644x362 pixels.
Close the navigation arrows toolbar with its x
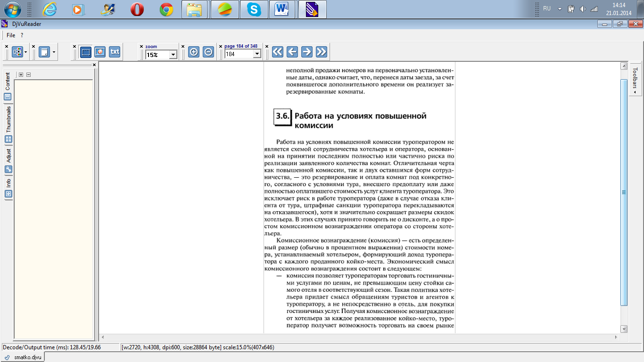pos(267,46)
